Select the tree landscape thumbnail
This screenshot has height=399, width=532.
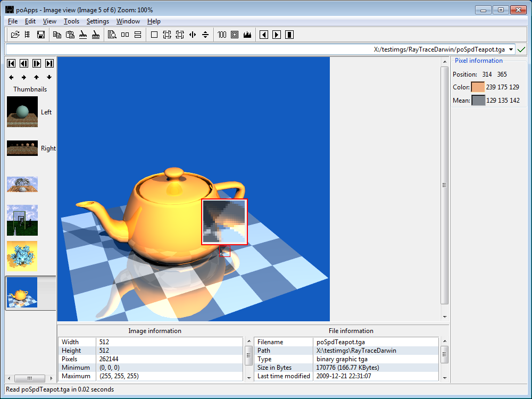tap(22, 184)
